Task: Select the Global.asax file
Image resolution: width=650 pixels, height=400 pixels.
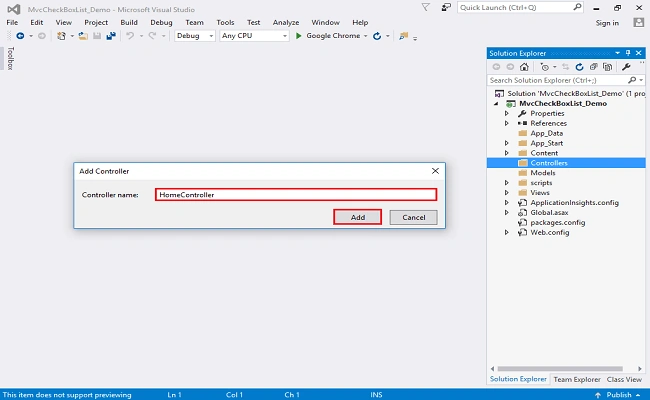Action: [x=549, y=213]
